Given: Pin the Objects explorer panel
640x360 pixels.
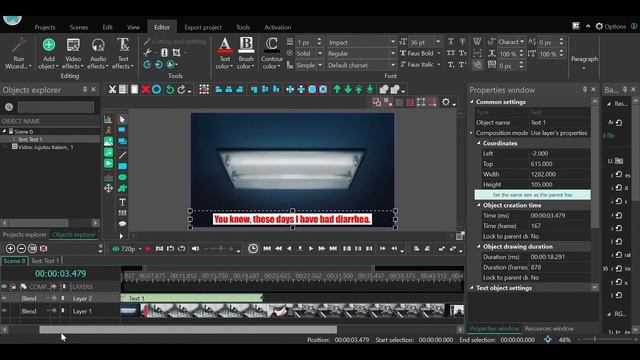Looking at the screenshot, I should pyautogui.click(x=84, y=89).
